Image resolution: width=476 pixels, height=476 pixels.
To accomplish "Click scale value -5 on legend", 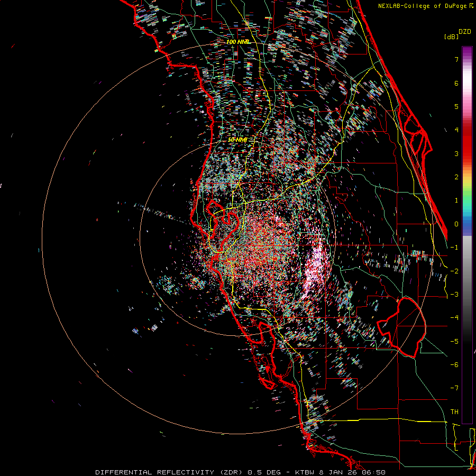I will (x=454, y=342).
